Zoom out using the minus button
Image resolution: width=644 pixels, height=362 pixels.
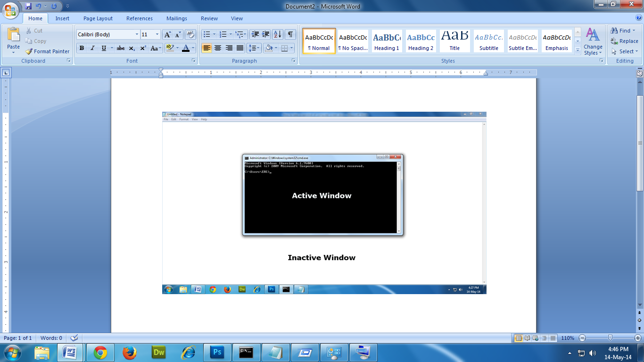tap(583, 338)
